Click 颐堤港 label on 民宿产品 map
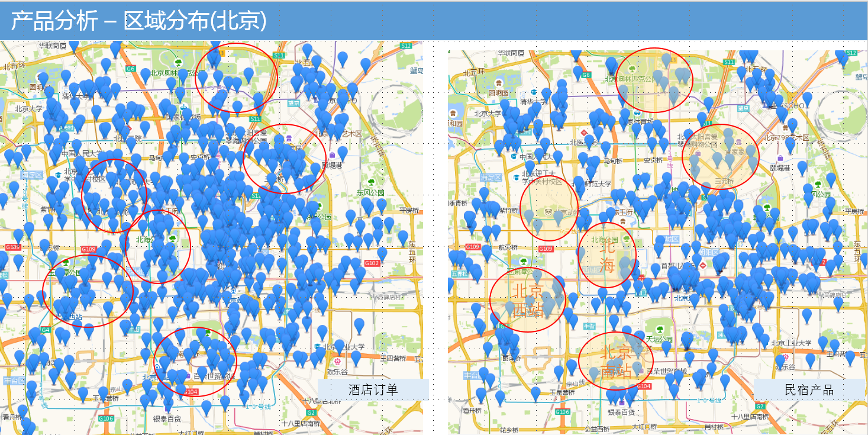868x435 pixels. tap(780, 168)
